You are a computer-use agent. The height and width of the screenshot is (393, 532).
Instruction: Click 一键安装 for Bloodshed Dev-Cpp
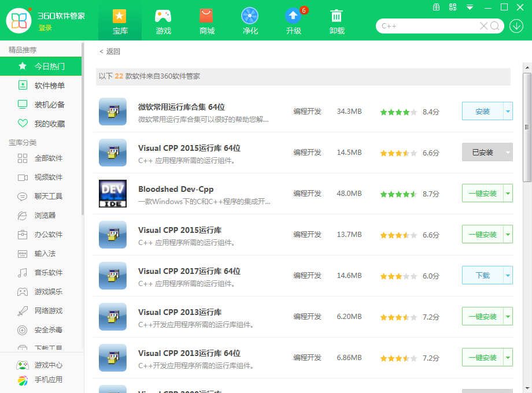482,193
